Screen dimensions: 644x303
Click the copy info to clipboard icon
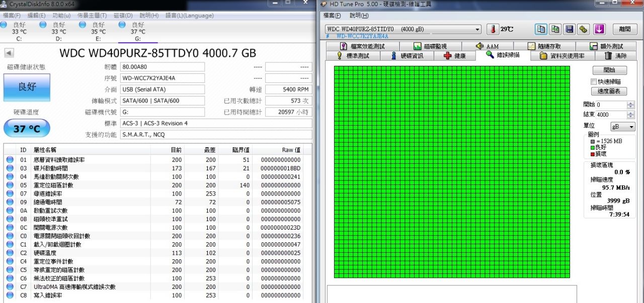pos(541,29)
